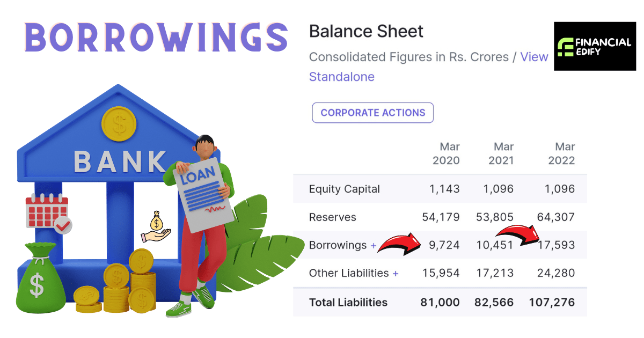Image resolution: width=644 pixels, height=338 pixels.
Task: Open the Mar 2022 column header
Action: point(562,153)
